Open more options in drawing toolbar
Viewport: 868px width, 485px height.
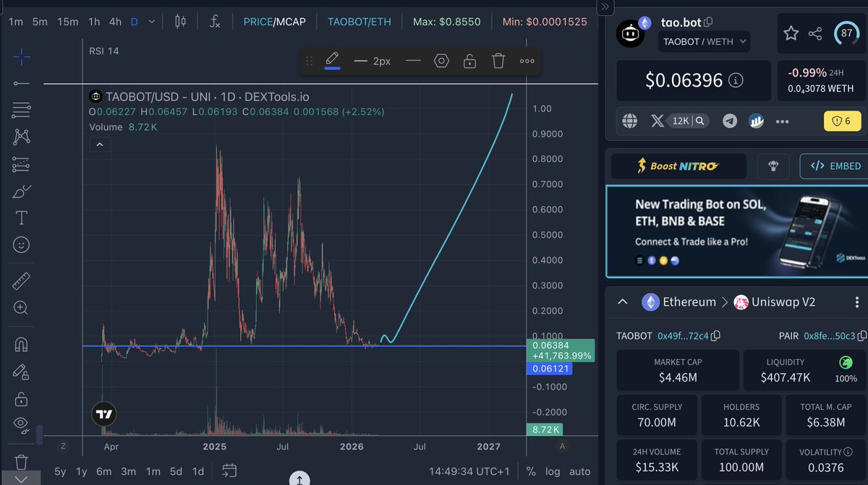527,61
